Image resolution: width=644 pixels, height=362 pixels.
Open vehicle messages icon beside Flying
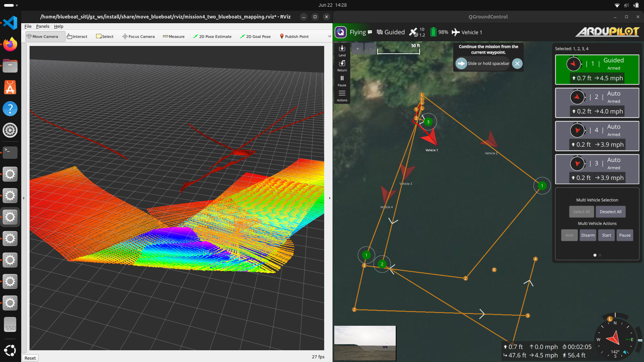370,32
